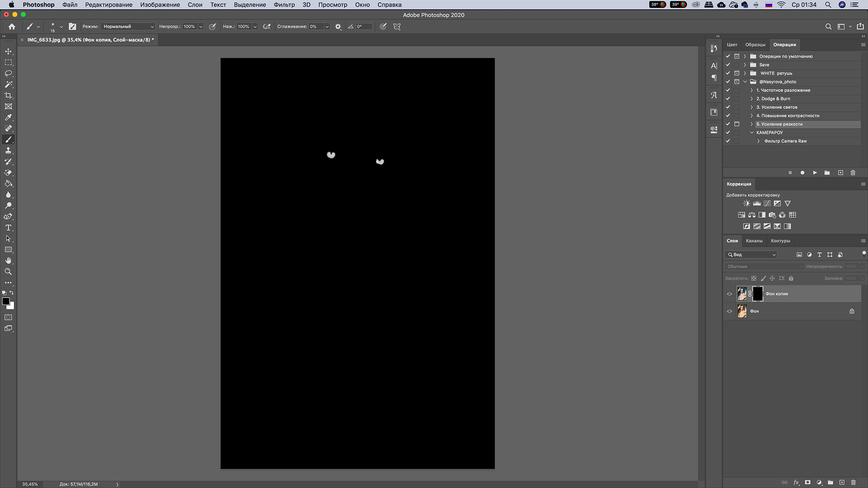Select the Lasso tool

pyautogui.click(x=8, y=73)
